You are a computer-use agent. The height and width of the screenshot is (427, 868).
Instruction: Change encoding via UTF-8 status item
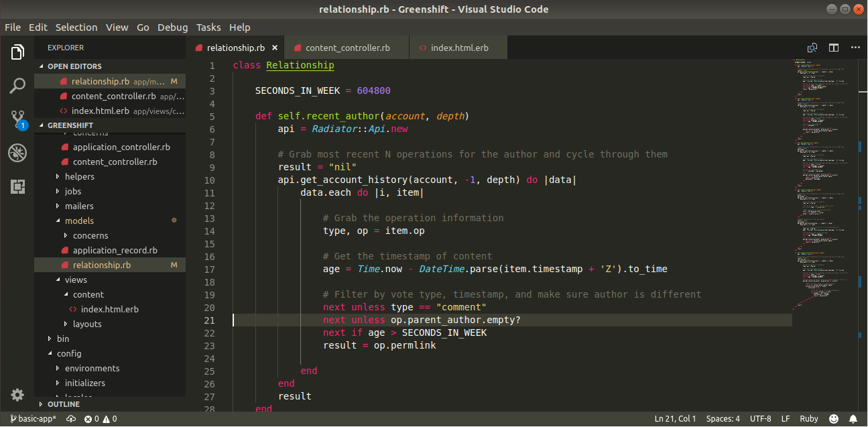[760, 419]
